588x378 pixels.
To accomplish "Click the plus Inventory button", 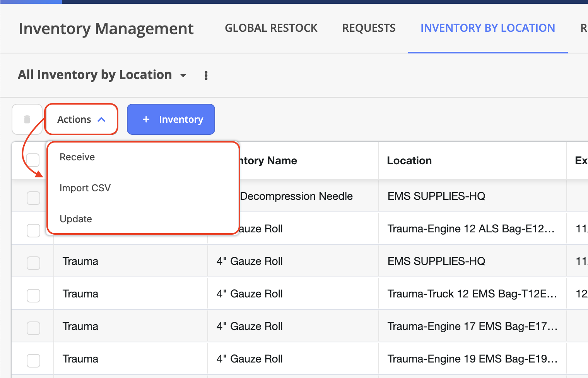I will [x=171, y=119].
